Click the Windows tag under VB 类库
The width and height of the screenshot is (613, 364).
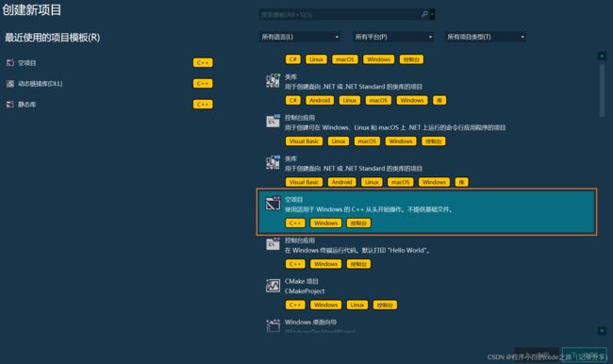tap(434, 182)
